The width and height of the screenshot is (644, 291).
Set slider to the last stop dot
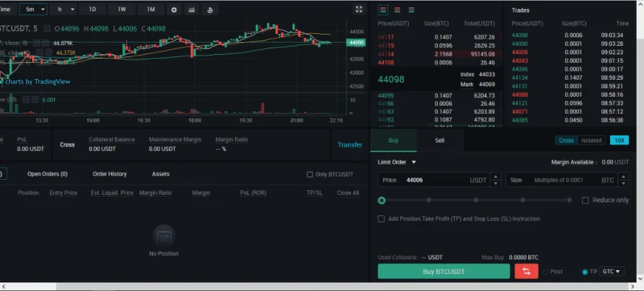[x=569, y=200]
